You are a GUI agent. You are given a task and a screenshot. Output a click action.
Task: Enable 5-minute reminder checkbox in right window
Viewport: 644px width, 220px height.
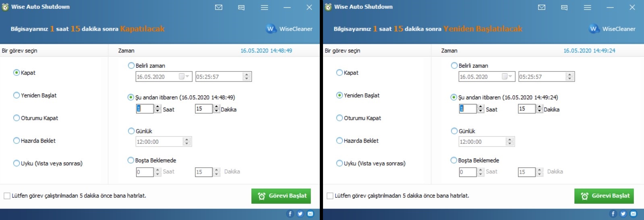point(330,195)
